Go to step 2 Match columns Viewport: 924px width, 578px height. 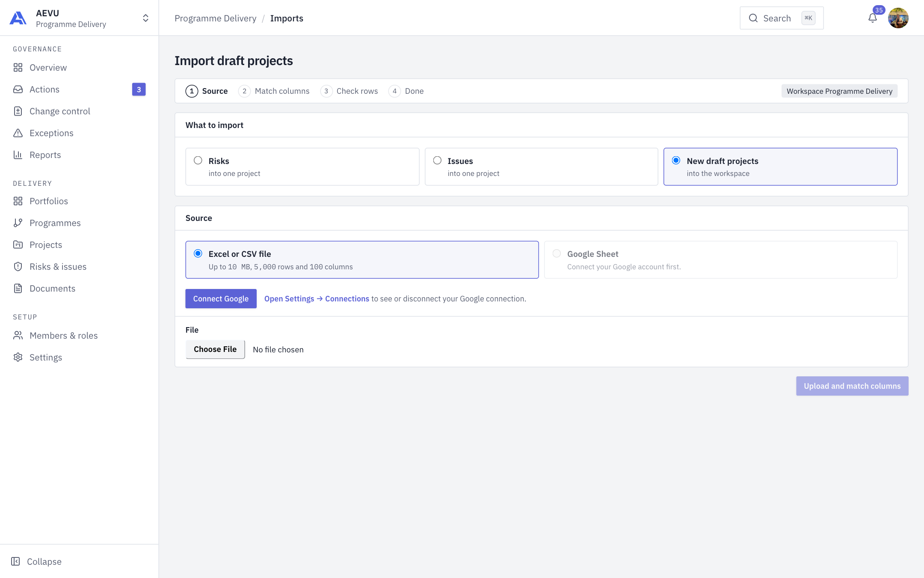click(274, 91)
